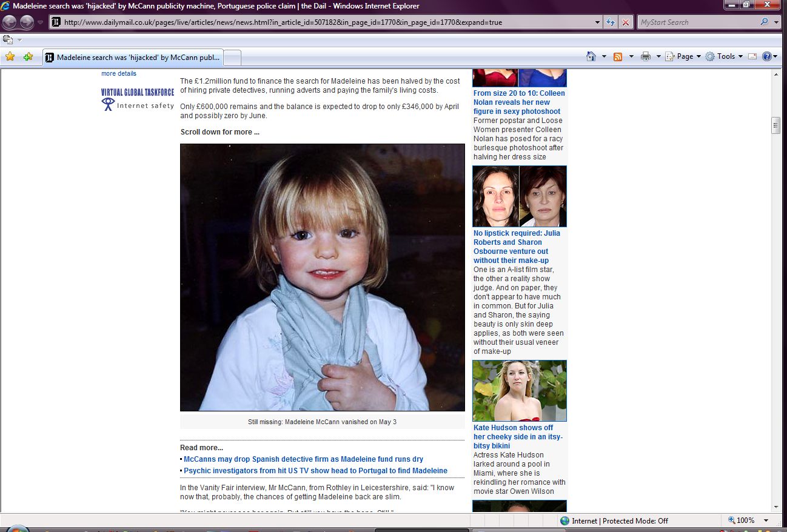Select the Madeleine search article tab
This screenshot has width=787, height=532.
point(133,58)
